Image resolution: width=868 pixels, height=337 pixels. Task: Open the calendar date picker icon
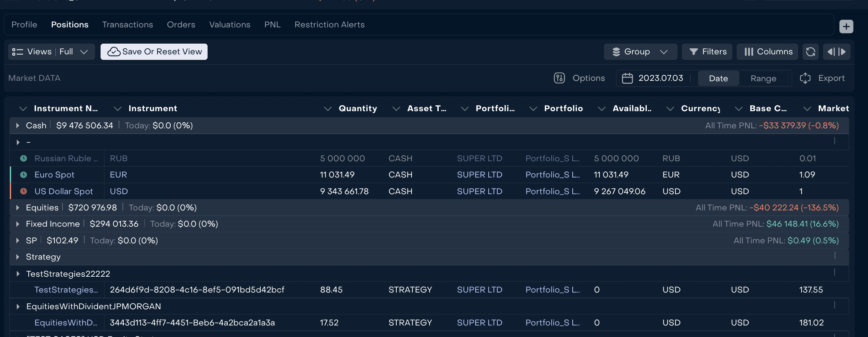tap(627, 78)
